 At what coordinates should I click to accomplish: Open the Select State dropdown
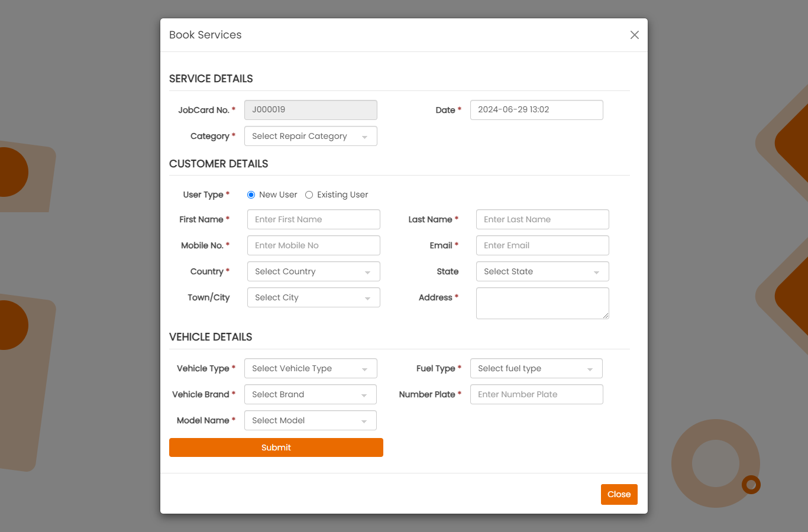point(542,271)
